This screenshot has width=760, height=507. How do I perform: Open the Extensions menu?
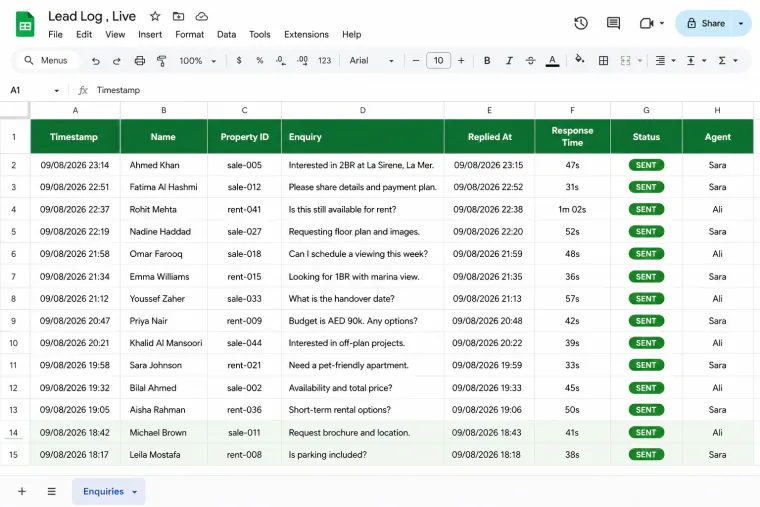[306, 34]
